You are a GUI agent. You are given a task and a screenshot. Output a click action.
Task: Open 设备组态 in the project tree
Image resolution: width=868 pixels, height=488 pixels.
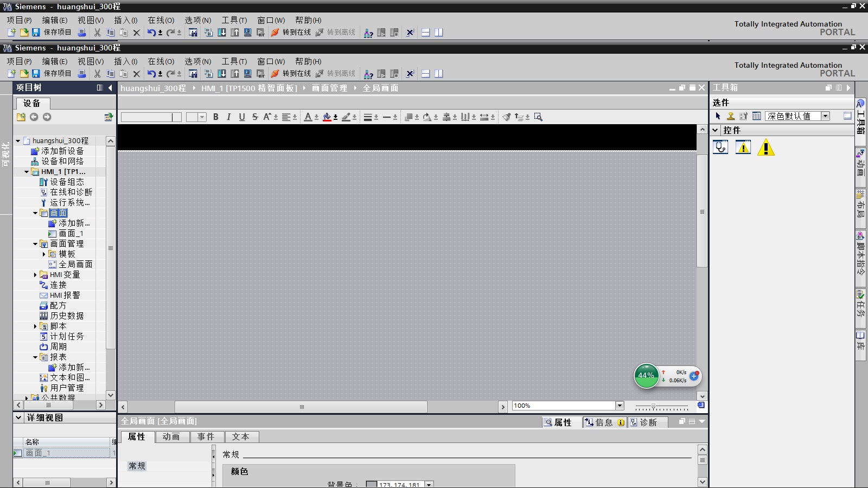[x=67, y=182]
